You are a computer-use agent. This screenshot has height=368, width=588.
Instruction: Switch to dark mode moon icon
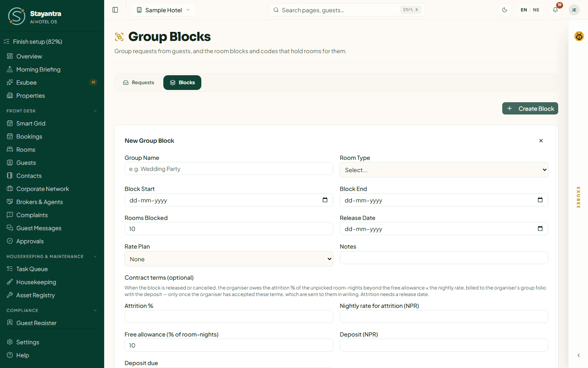tap(505, 10)
